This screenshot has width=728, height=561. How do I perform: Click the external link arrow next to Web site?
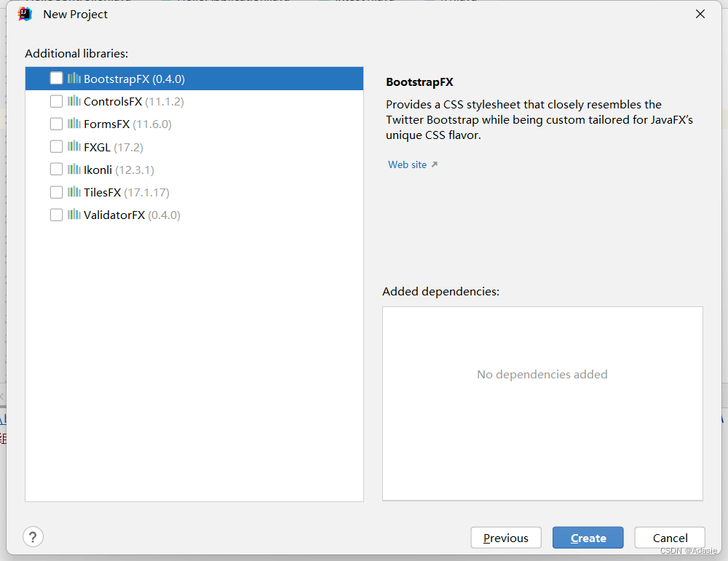(x=435, y=164)
